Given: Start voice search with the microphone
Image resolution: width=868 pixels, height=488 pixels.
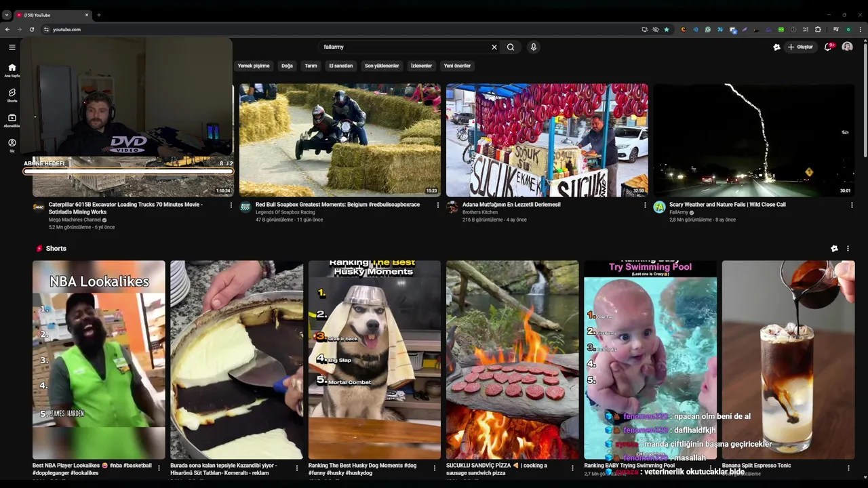Looking at the screenshot, I should pyautogui.click(x=534, y=47).
